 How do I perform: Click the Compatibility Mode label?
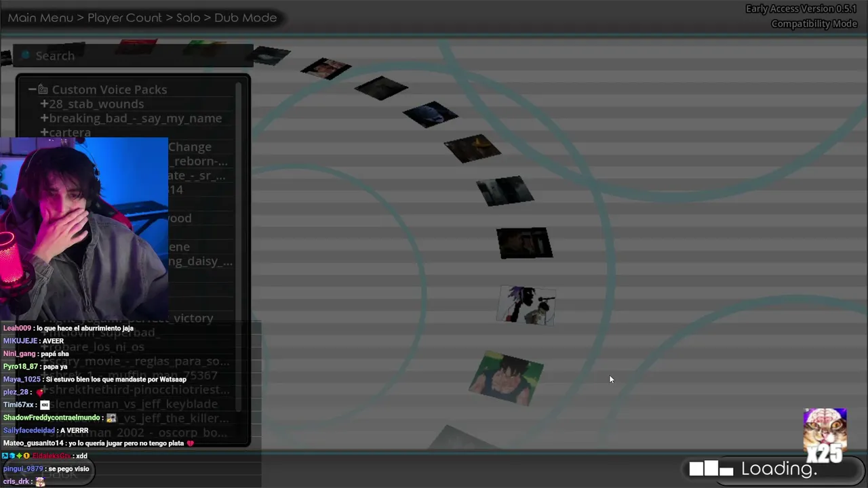814,24
